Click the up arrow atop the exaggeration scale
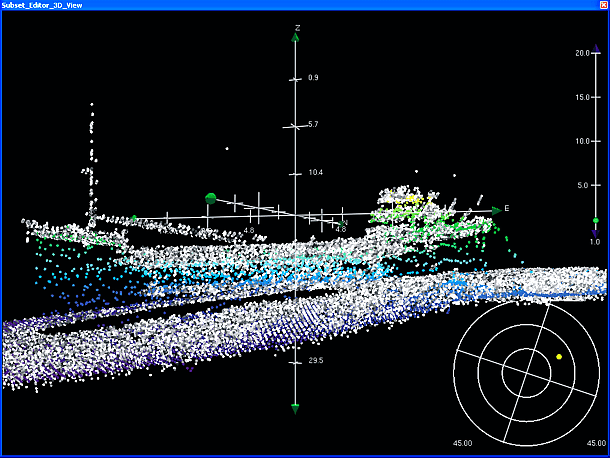610x458 pixels. pos(596,45)
